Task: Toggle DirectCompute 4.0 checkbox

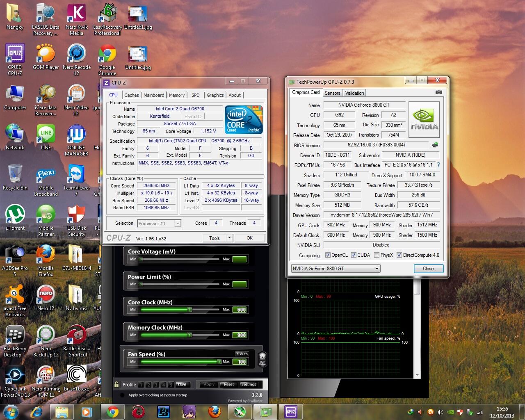Action: [399, 255]
